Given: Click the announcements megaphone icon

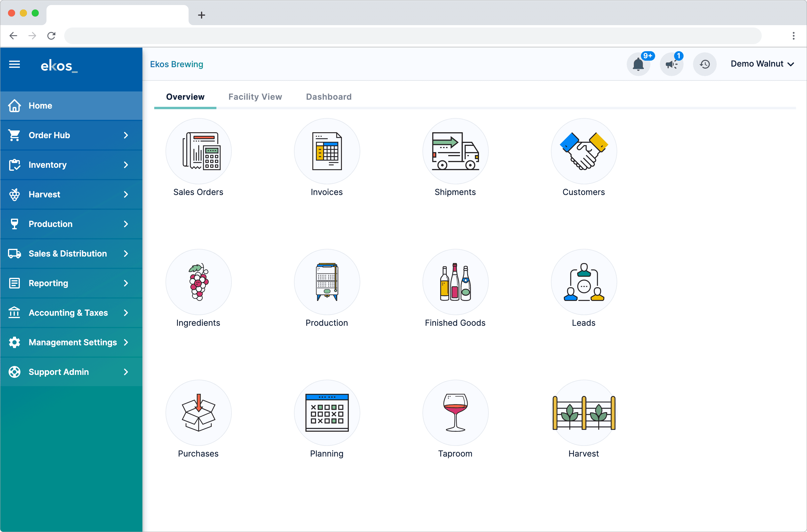Looking at the screenshot, I should tap(671, 64).
